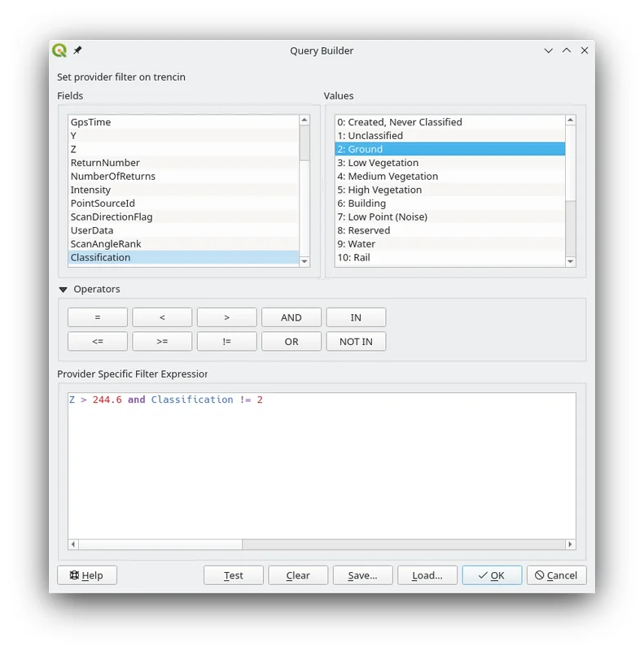Select the Classification field
The image size is (644, 651).
point(100,257)
